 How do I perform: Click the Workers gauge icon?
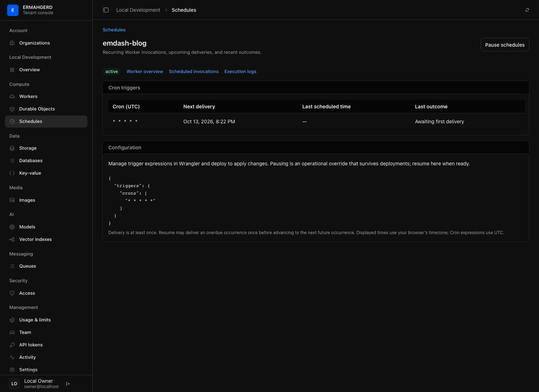point(12,97)
